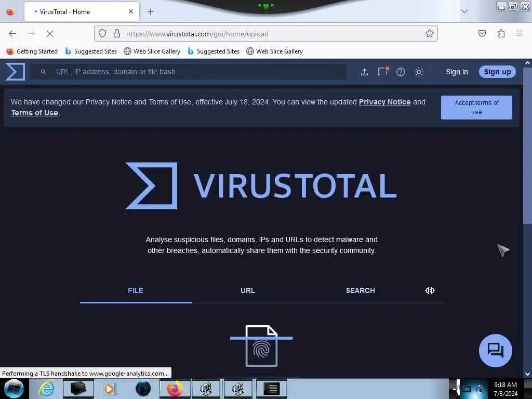The height and width of the screenshot is (399, 532).
Task: Select the VirusTotal - Home browser tab
Action: coord(82,12)
